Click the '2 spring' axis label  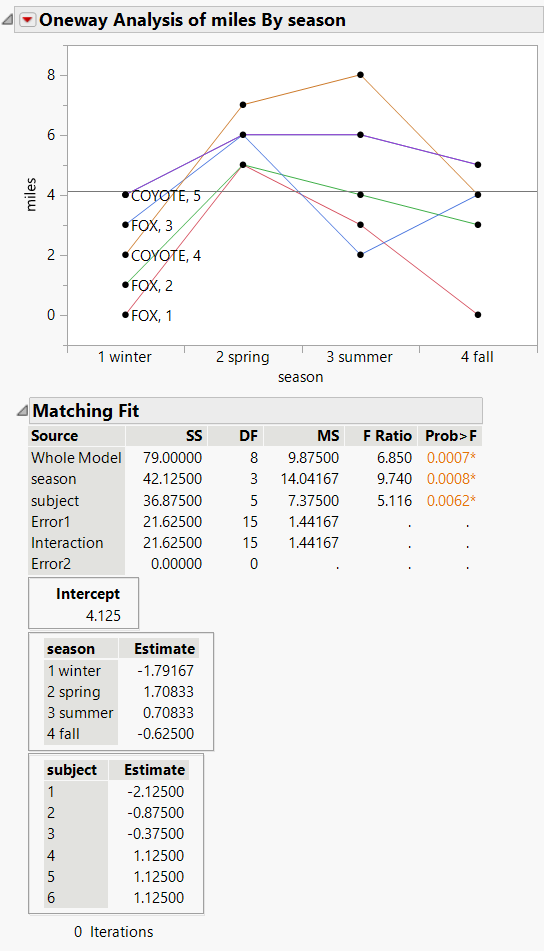tap(243, 357)
